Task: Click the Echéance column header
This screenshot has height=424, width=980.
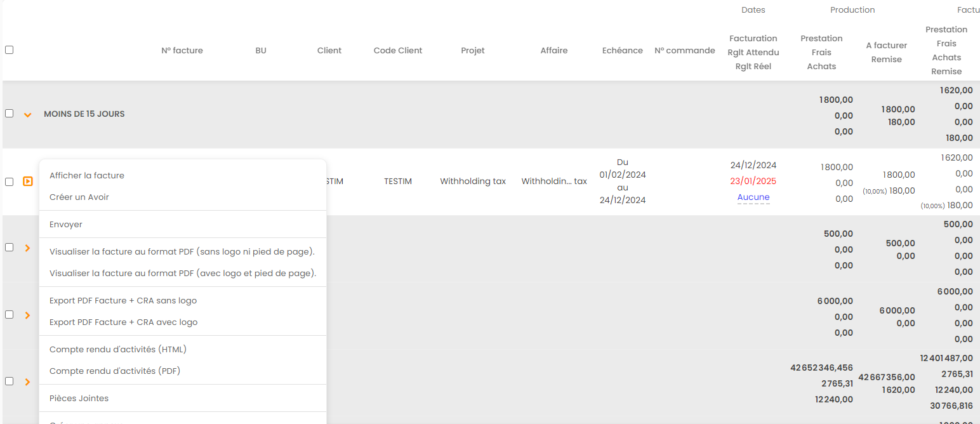Action: (622, 51)
